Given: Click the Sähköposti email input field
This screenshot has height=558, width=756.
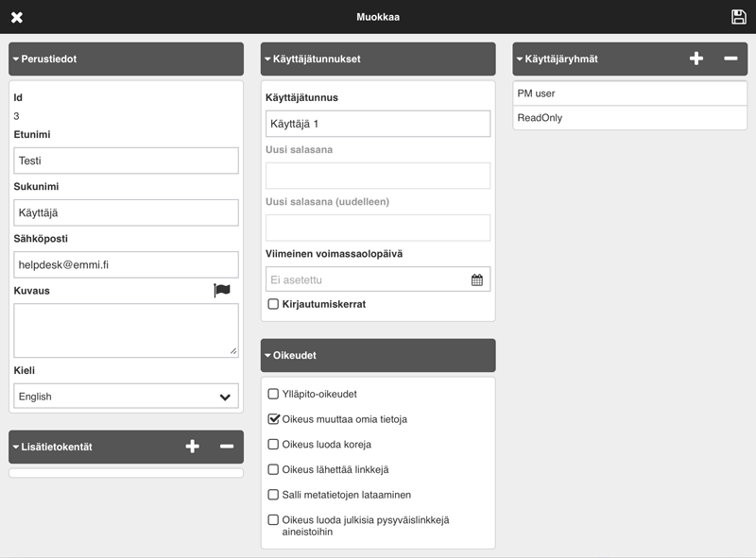Looking at the screenshot, I should click(126, 265).
